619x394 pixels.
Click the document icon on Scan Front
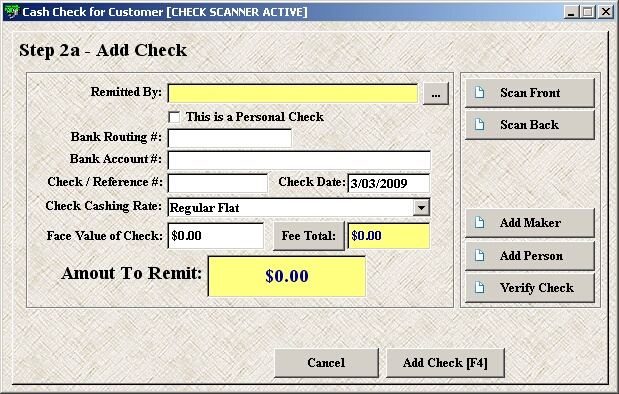[479, 92]
